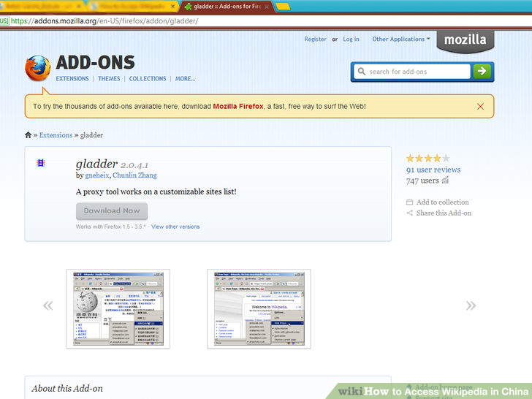Click Add to collection link
This screenshot has width=532, height=399.
[442, 202]
